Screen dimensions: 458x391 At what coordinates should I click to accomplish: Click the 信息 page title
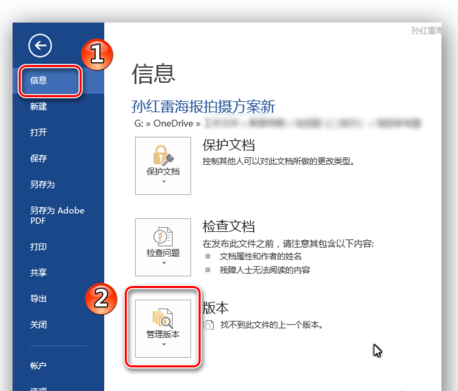[x=153, y=74]
